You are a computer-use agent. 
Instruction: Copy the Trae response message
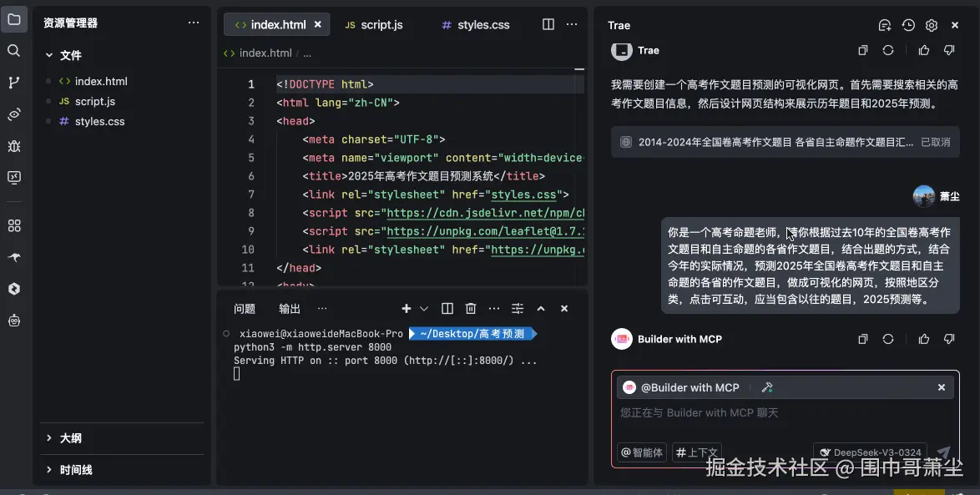(x=863, y=51)
